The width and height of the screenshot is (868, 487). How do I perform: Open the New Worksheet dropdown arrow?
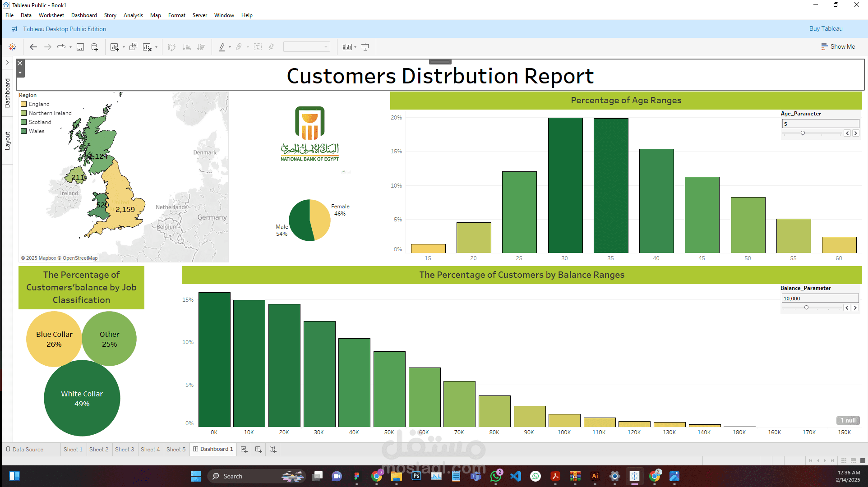click(x=124, y=47)
